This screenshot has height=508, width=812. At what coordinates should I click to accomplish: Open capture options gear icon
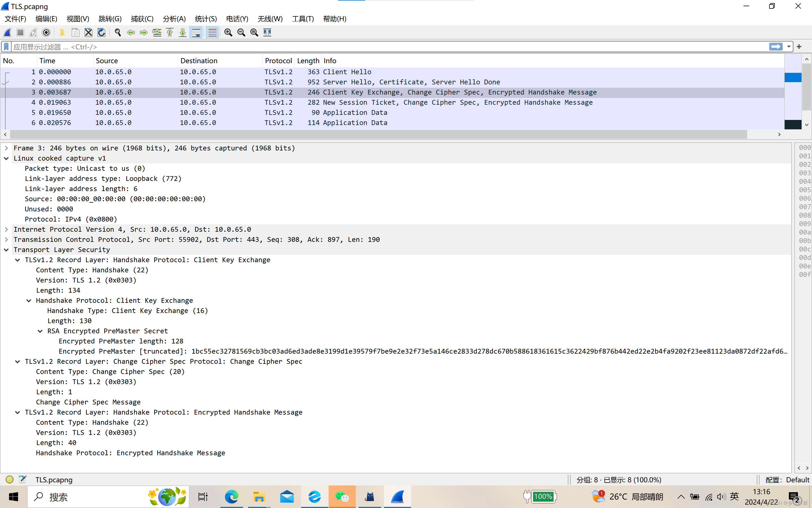click(x=46, y=32)
